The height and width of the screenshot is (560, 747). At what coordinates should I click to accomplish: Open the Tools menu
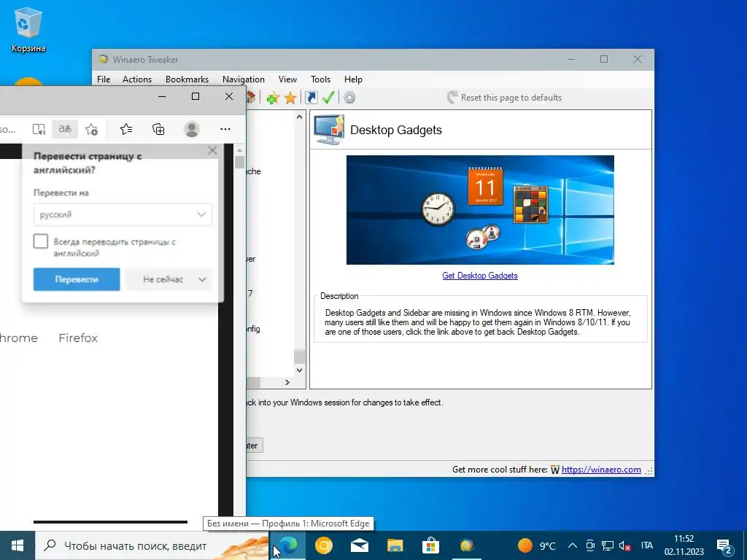click(x=320, y=79)
